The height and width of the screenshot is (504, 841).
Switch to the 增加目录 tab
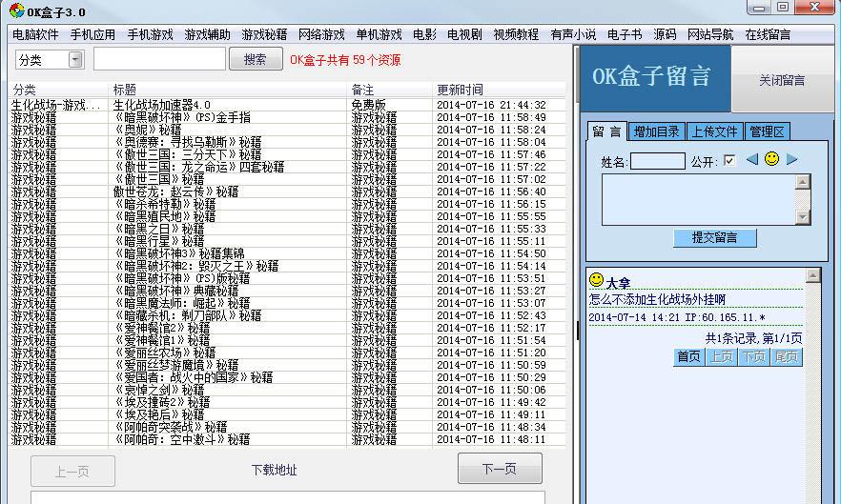coord(656,131)
